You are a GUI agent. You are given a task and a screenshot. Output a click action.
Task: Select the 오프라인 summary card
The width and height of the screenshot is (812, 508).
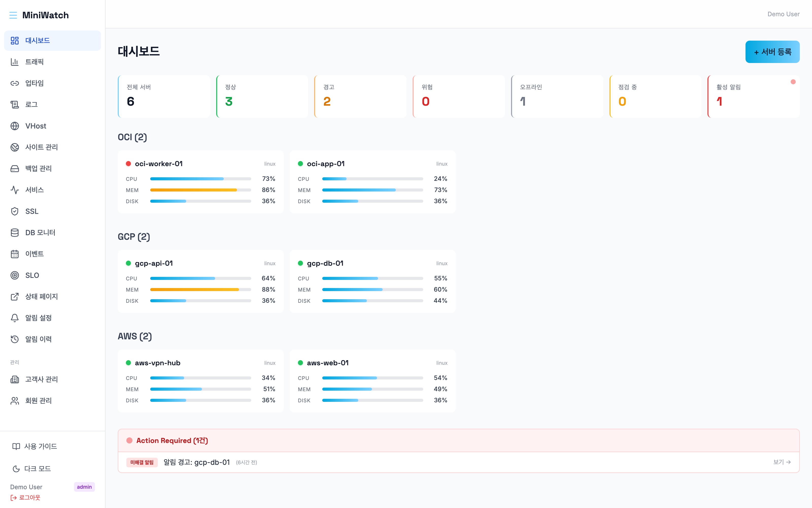click(557, 97)
